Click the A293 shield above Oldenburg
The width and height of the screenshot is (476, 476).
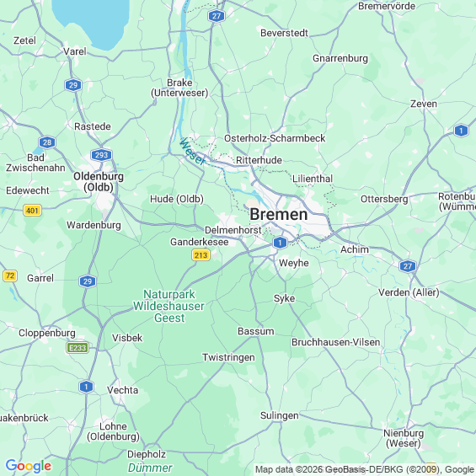click(101, 155)
